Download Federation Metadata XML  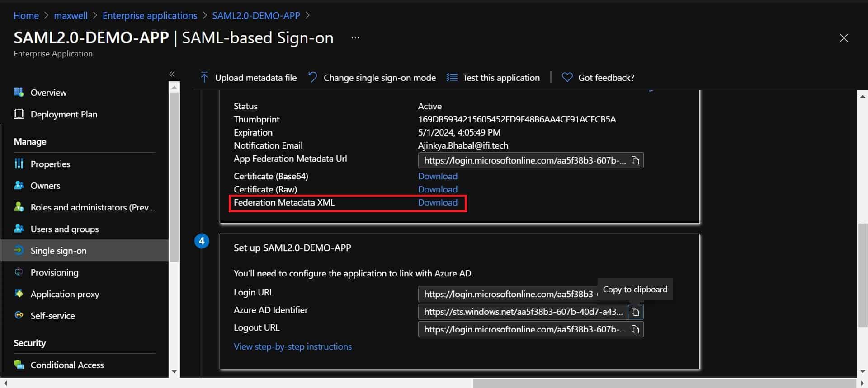coord(438,202)
